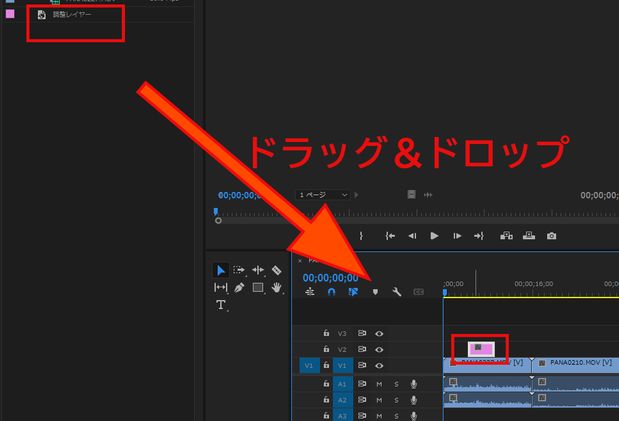Mute track A2 with M button
The image size is (619, 421).
379,400
